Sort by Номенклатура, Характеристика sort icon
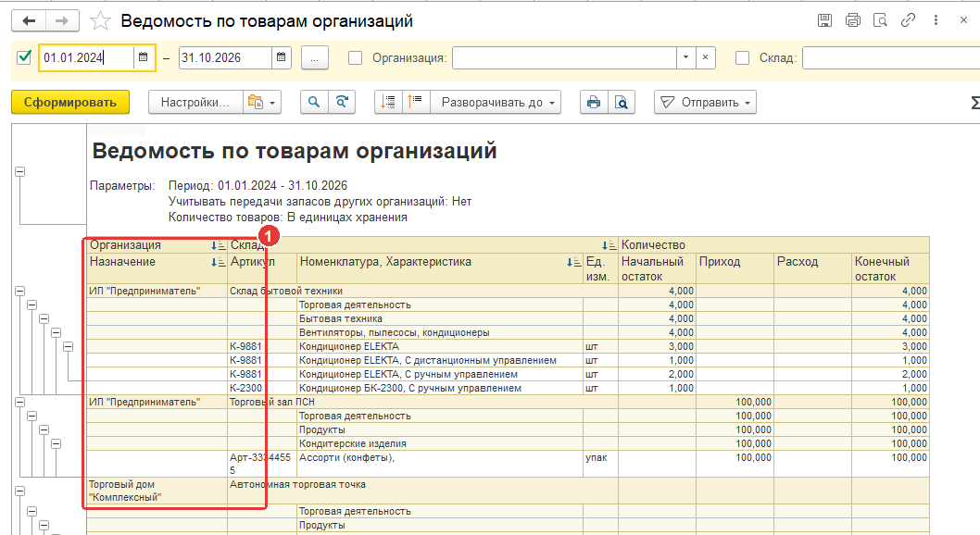Image resolution: width=980 pixels, height=535 pixels. [x=573, y=262]
